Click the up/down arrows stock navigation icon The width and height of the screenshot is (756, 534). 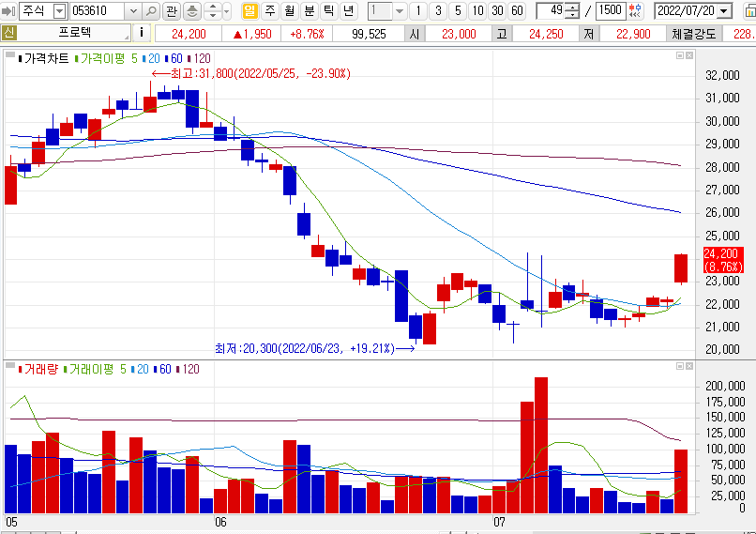click(x=213, y=10)
